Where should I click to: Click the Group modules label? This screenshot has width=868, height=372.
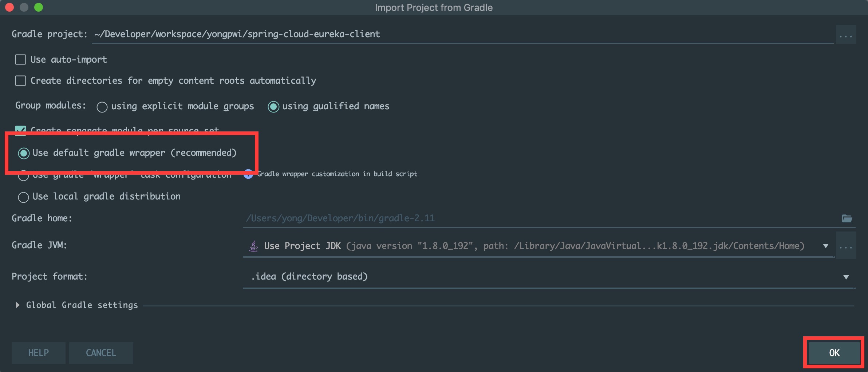(51, 106)
